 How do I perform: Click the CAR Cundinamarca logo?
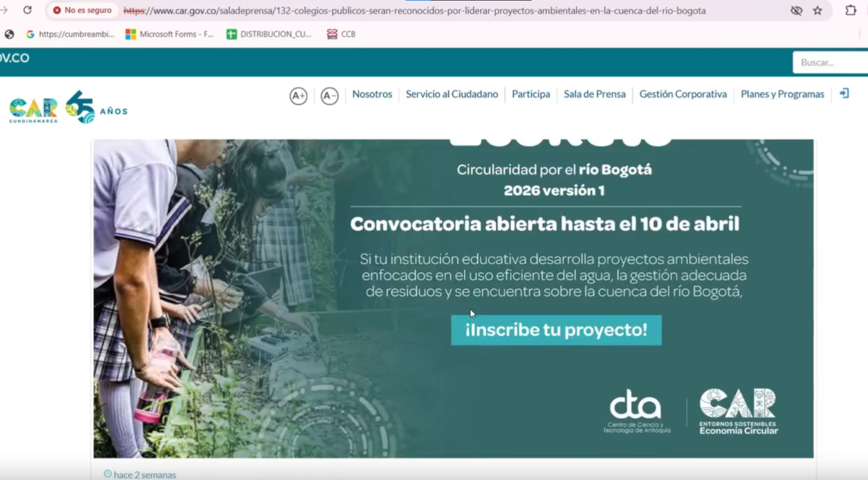pyautogui.click(x=32, y=108)
